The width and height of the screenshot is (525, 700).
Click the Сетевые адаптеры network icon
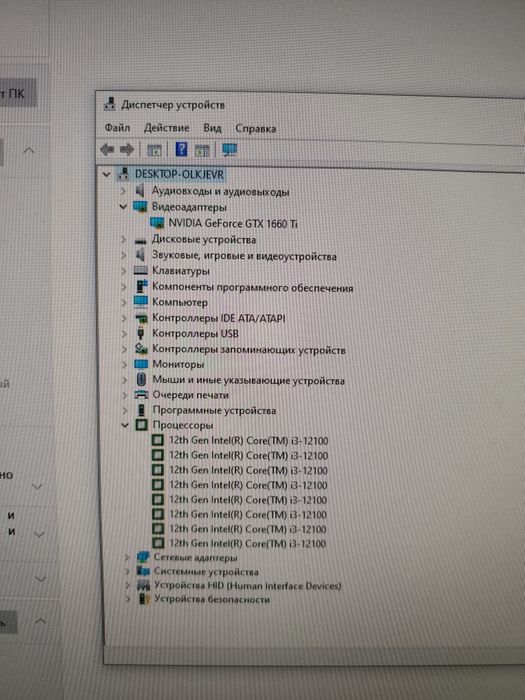(143, 557)
